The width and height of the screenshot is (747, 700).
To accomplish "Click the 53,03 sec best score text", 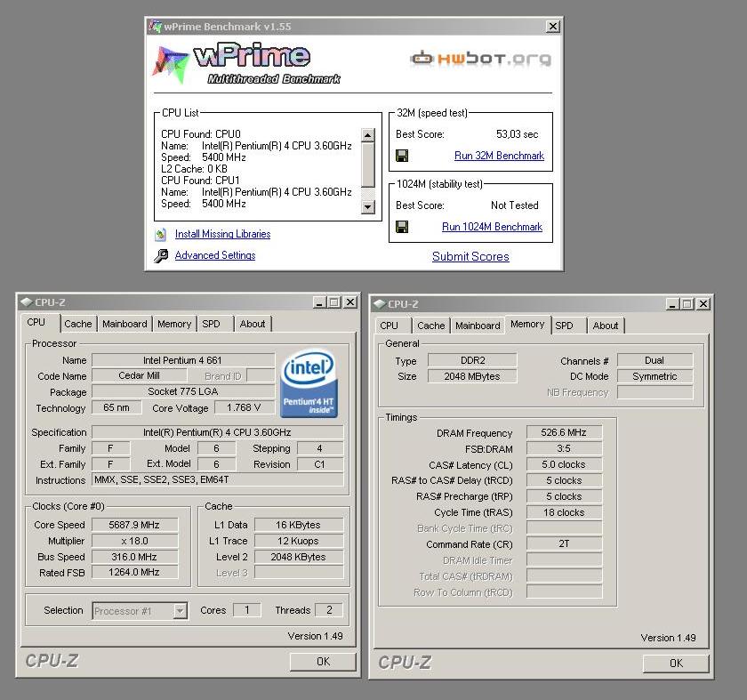I will click(x=517, y=134).
